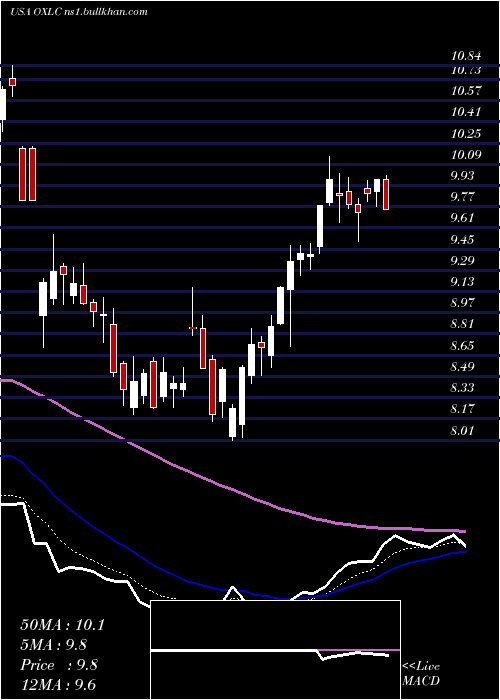Click the 5MA : 9.8 readout
This screenshot has width=500, height=700.
coord(54,645)
